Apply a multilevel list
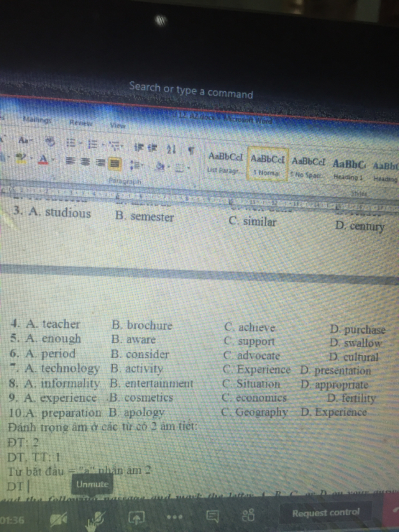The height and width of the screenshot is (532, 399). coord(115,146)
